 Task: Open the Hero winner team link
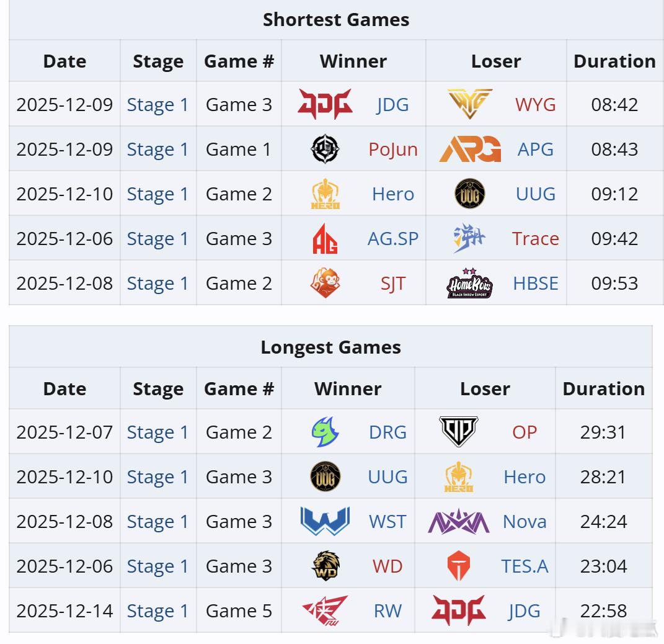click(392, 194)
